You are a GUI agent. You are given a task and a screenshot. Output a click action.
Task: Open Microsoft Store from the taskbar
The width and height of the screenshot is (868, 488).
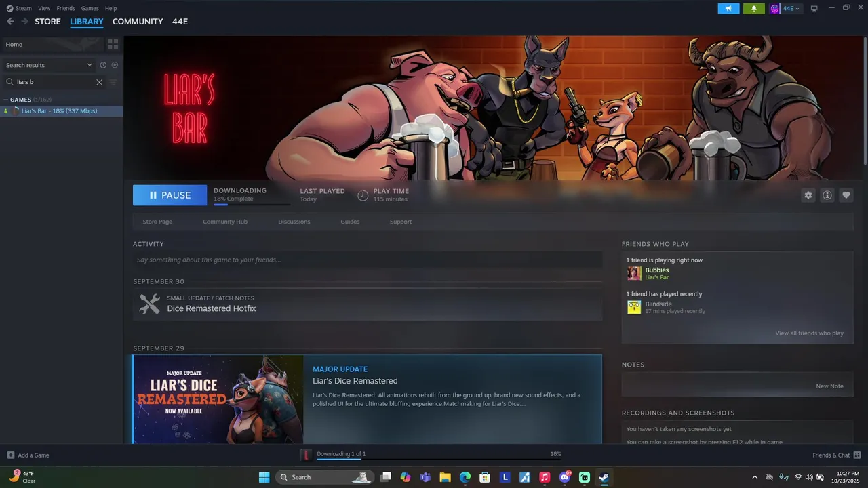pos(485,477)
